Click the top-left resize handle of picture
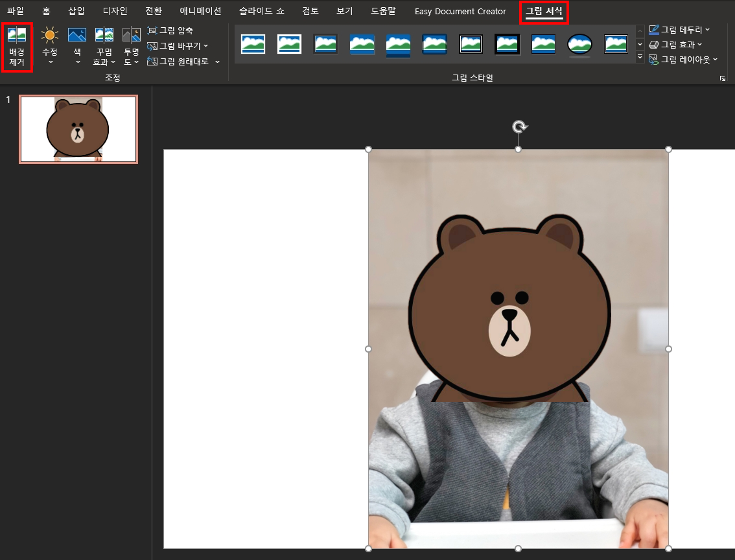The height and width of the screenshot is (560, 735). (368, 150)
